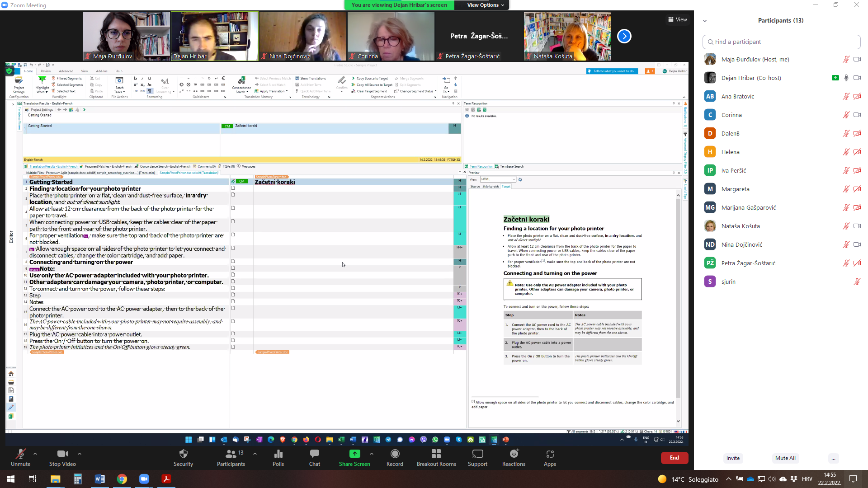This screenshot has height=488, width=868.
Task: Expand the View Options dropdown
Action: (x=486, y=5)
